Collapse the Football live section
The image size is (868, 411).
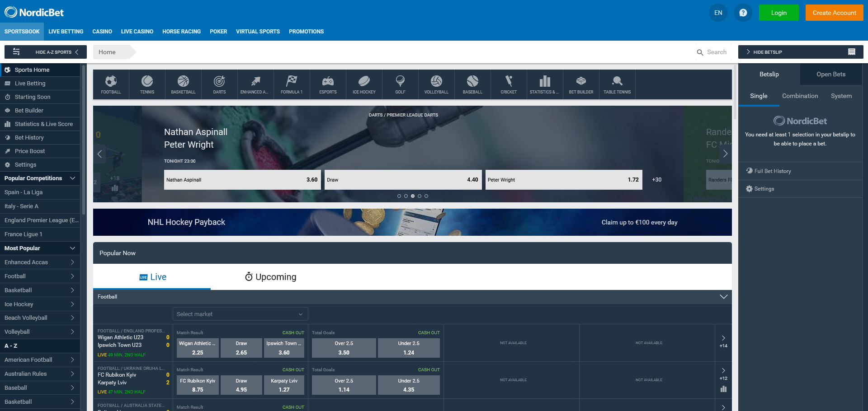point(723,297)
